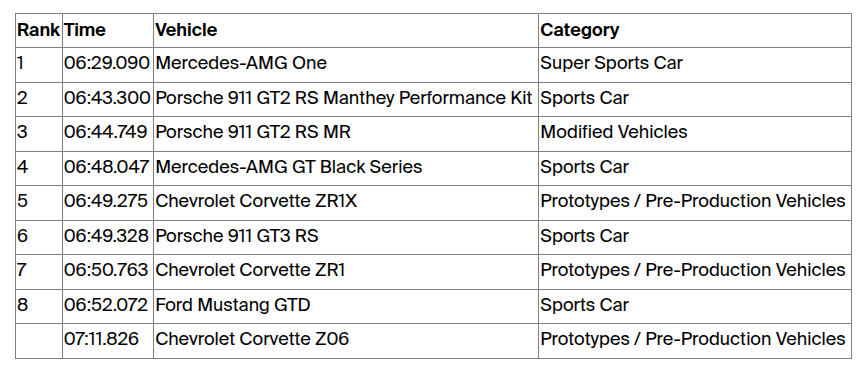The height and width of the screenshot is (371, 867).
Task: Select Mercedes-AMG GT Black Series cell
Action: coord(346,168)
